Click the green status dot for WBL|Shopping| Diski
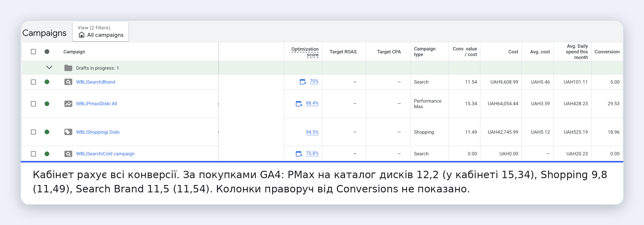The height and width of the screenshot is (225, 644). (47, 132)
